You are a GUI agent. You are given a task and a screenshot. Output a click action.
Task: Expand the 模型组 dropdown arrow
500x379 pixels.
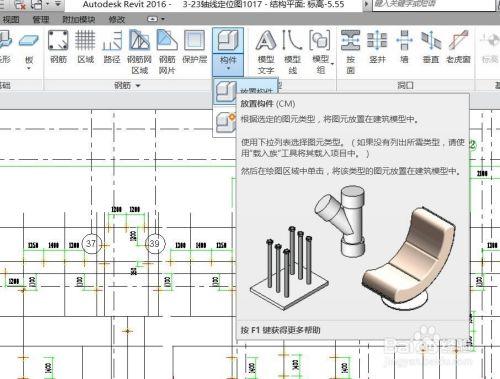pos(333,63)
